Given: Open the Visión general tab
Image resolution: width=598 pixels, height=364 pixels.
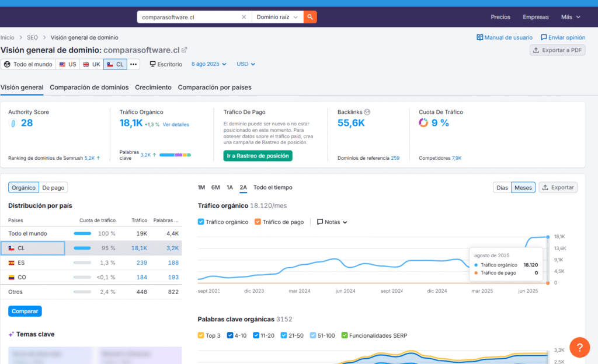Looking at the screenshot, I should (22, 87).
